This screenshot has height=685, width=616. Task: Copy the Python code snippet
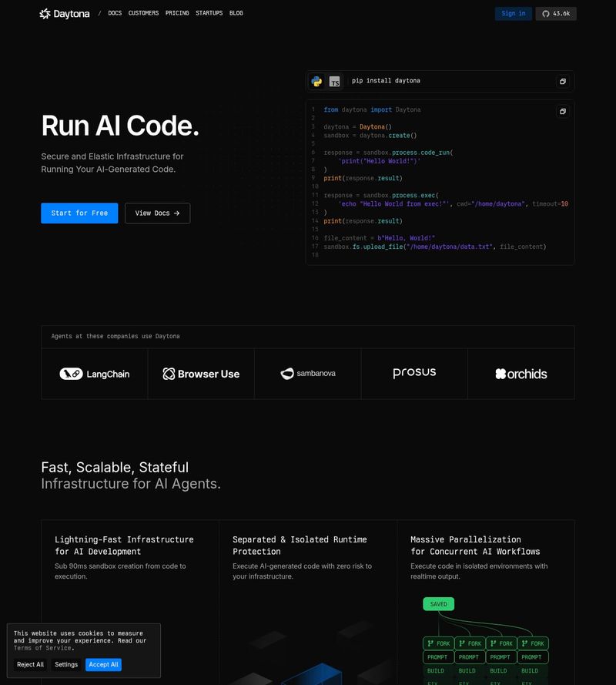click(x=563, y=111)
